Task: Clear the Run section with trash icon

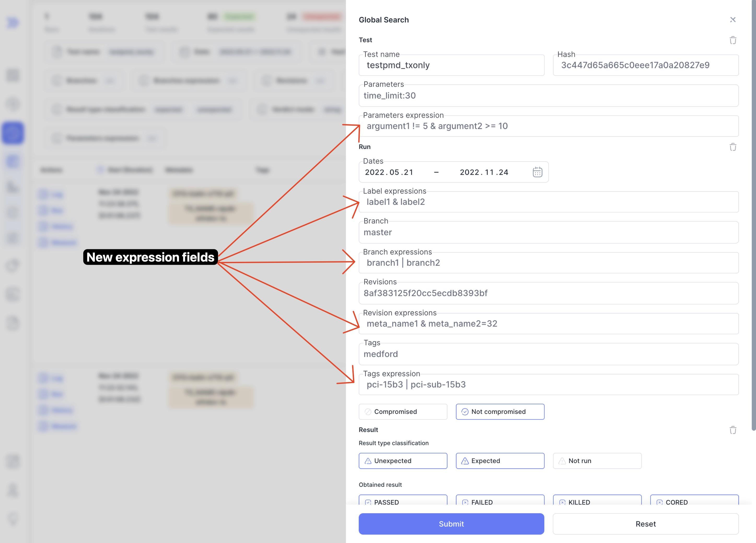Action: (x=733, y=147)
